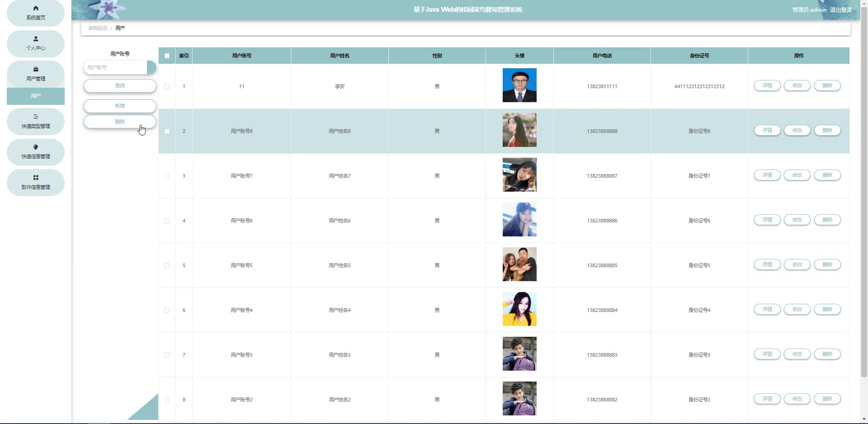
Task: Open 李安's avatar photo
Action: click(x=519, y=85)
